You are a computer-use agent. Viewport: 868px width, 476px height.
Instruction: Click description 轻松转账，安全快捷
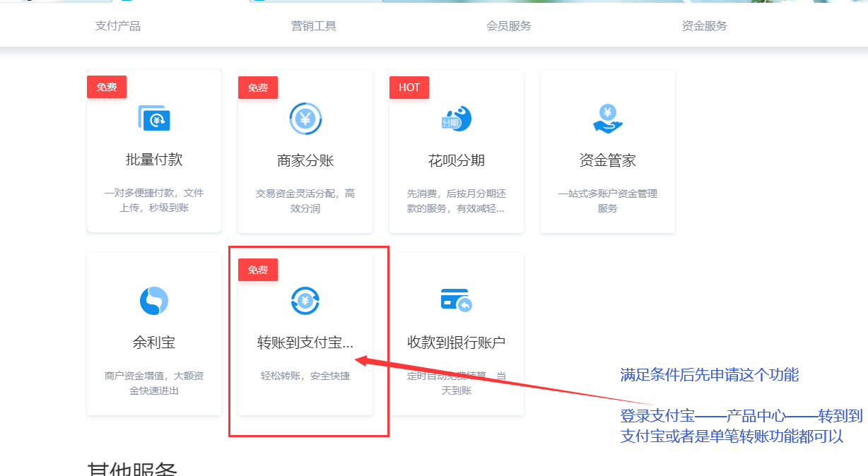tap(305, 376)
